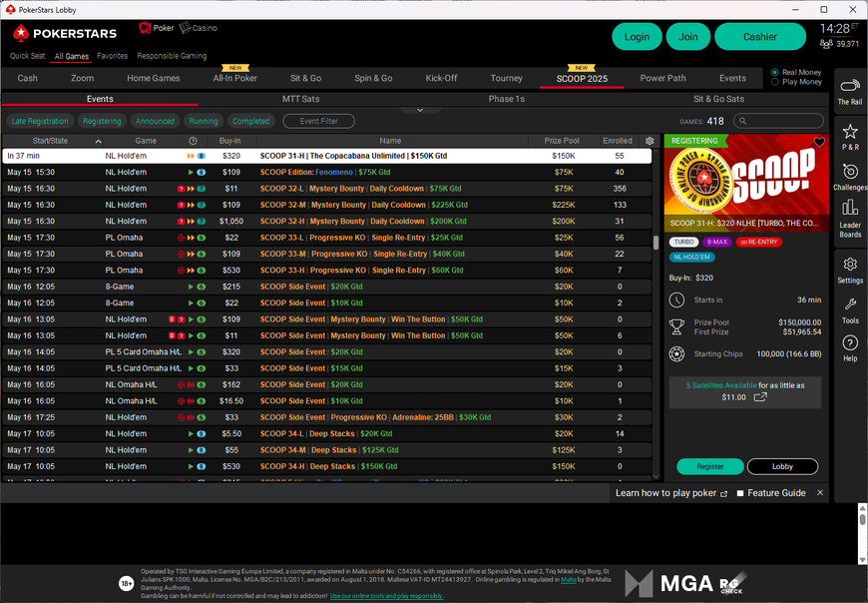This screenshot has width=868, height=603.
Task: Click the Register button
Action: pos(709,467)
